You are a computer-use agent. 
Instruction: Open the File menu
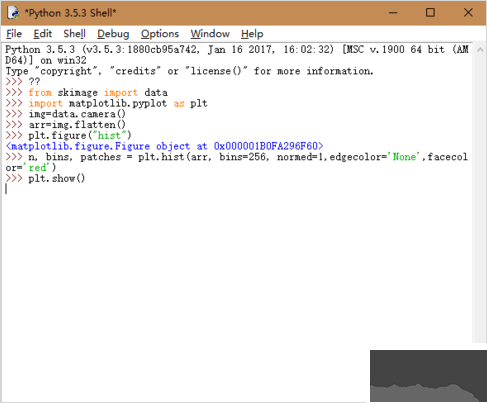click(14, 34)
